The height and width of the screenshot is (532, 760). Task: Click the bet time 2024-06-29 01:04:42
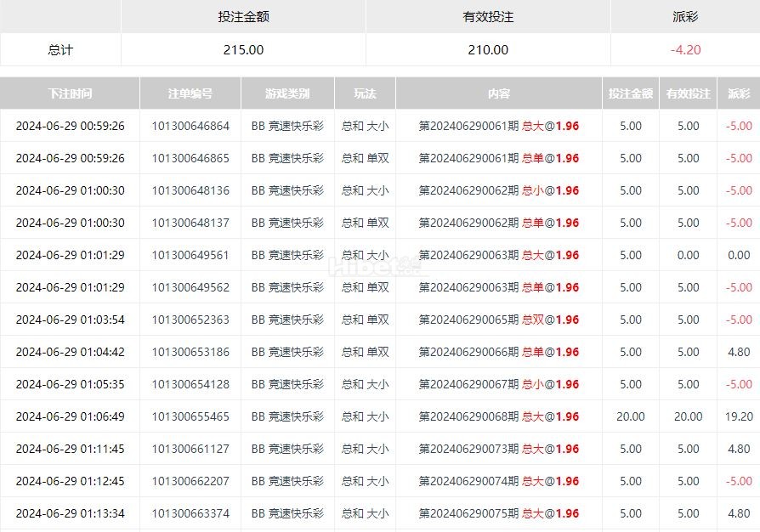[71, 352]
